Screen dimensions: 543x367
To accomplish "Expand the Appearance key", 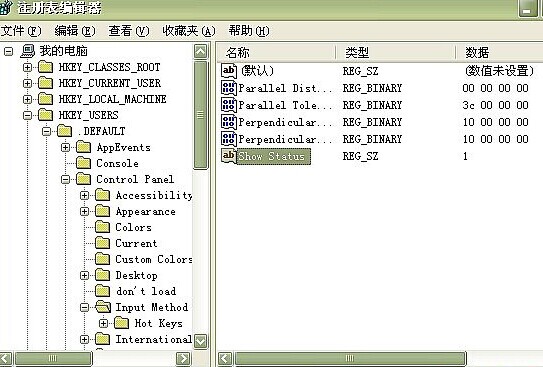I will 84,212.
